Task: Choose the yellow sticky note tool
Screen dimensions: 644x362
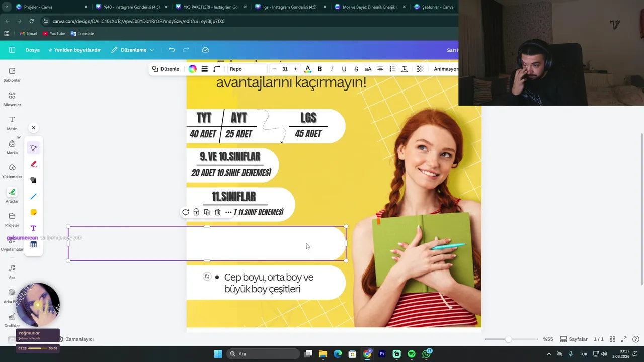Action: coord(34,212)
